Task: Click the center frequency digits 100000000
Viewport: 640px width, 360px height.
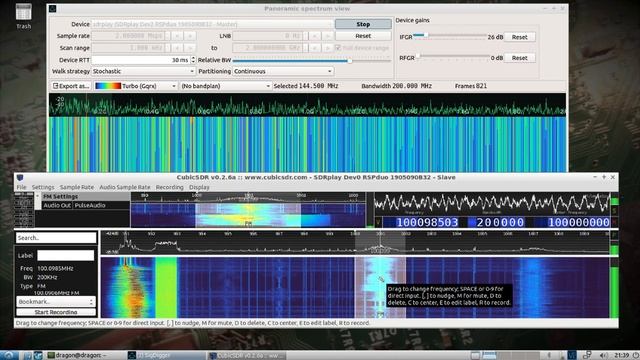Action: (579, 222)
